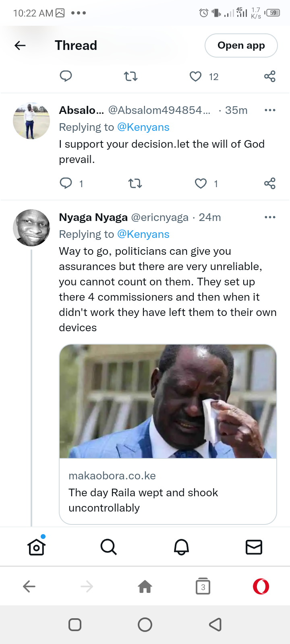Image resolution: width=290 pixels, height=644 pixels.
Task: Open more options for Absalom's reply
Action: pos(270,110)
